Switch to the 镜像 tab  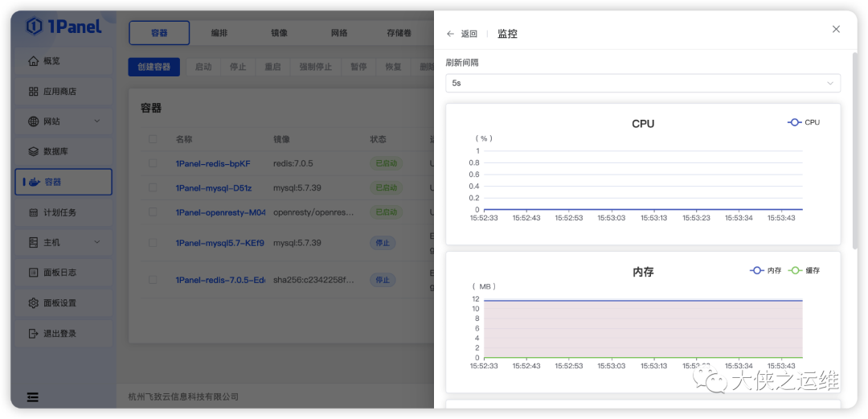[x=279, y=33]
